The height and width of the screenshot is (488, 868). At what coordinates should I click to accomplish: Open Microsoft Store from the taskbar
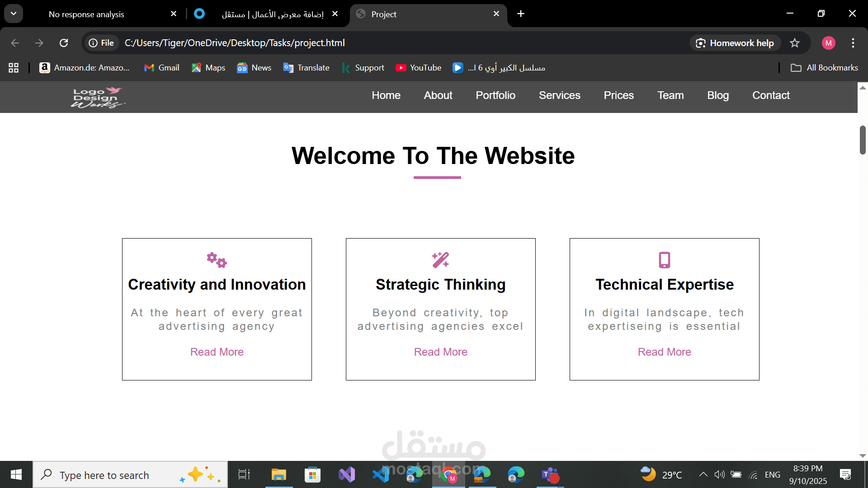312,474
